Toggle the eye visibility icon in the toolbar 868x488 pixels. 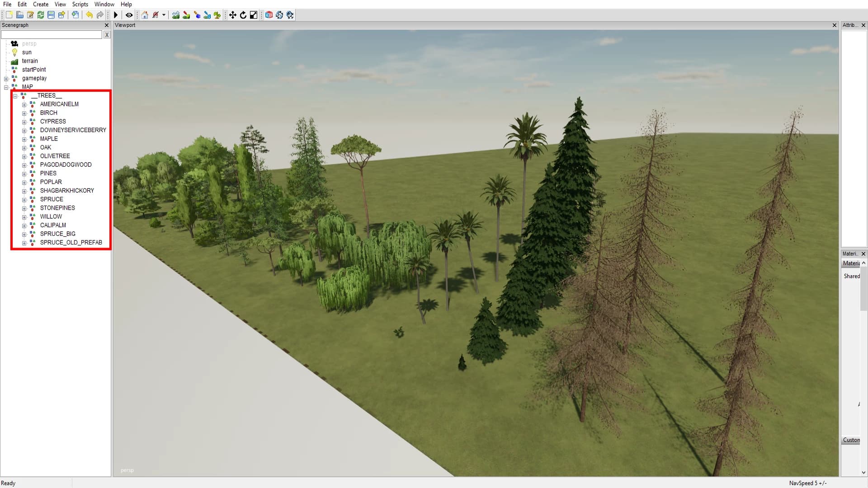pos(129,15)
